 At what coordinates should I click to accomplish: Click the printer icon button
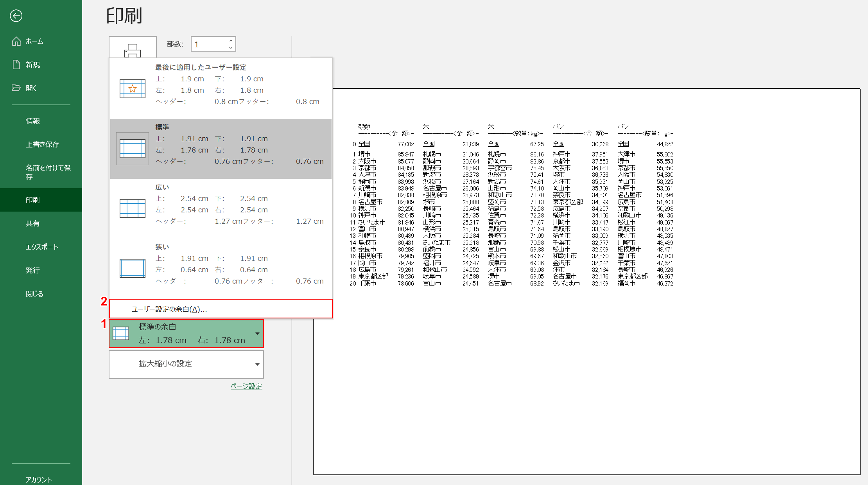pos(133,48)
